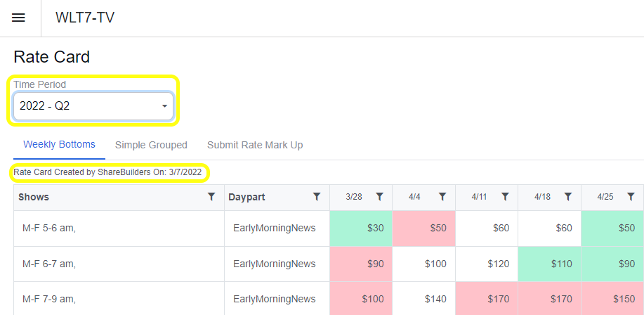The height and width of the screenshot is (315, 644).
Task: Select the 2022 - Q2 time period box
Action: (x=93, y=106)
